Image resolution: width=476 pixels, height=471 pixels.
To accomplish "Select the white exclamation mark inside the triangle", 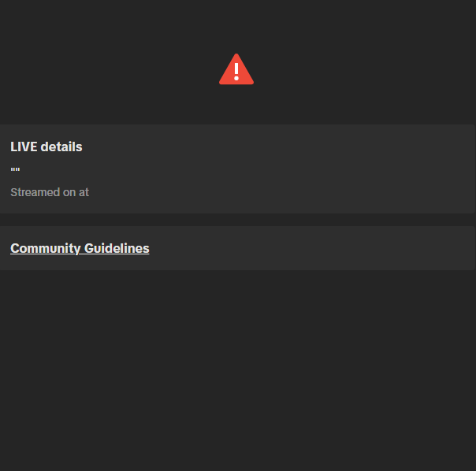I will 236,72.
